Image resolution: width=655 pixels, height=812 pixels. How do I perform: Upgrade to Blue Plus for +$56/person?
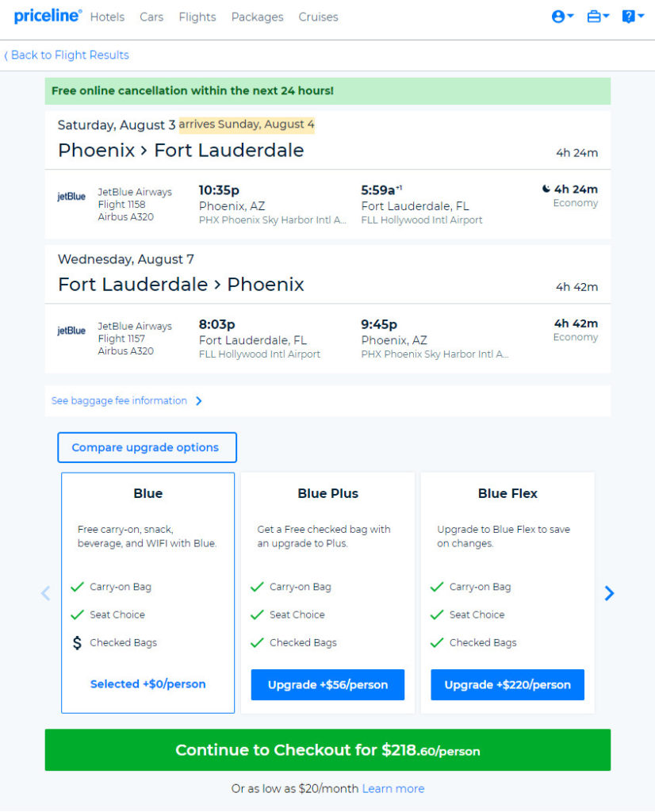tap(327, 684)
